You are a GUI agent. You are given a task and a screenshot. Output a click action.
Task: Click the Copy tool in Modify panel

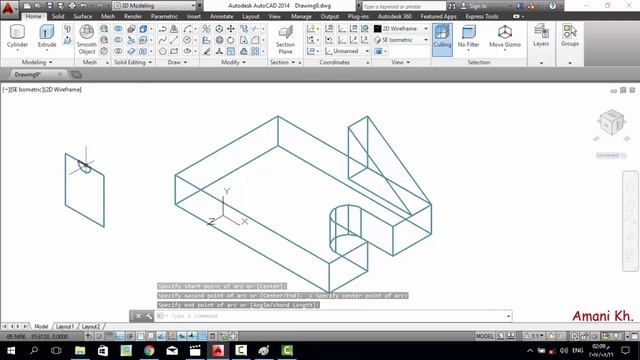[x=244, y=29]
